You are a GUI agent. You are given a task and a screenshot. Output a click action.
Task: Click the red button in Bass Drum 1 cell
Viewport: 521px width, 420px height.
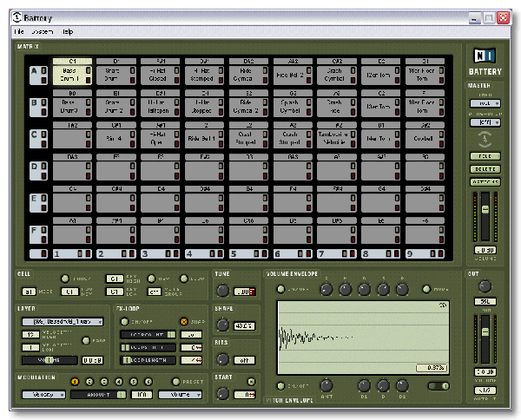[x=88, y=80]
